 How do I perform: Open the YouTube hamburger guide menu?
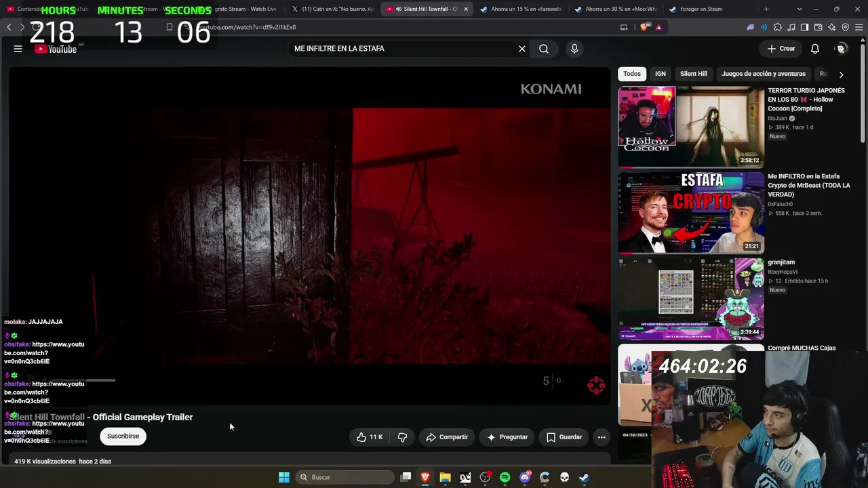click(18, 49)
